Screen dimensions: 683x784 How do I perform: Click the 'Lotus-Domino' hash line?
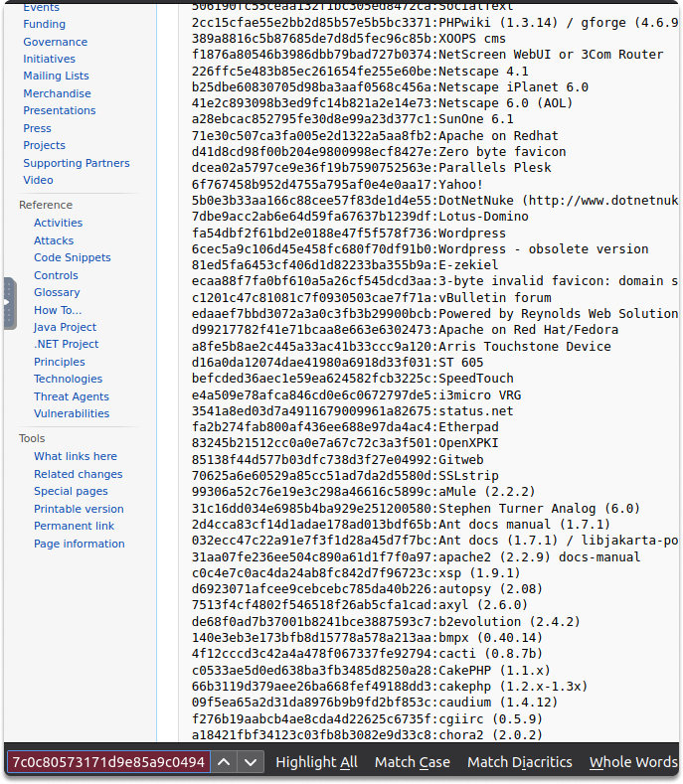point(360,217)
